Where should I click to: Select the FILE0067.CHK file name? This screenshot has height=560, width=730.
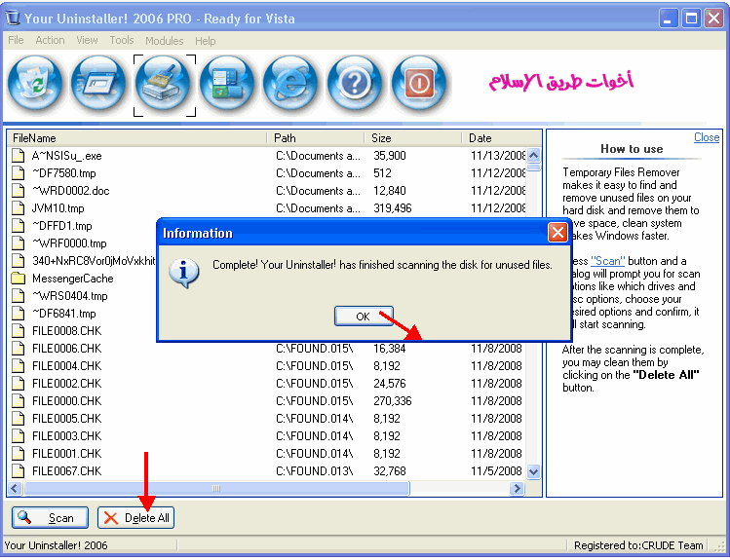(x=66, y=471)
